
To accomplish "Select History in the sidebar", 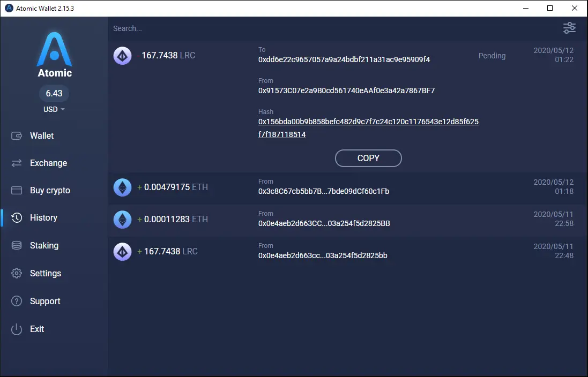I will 43,218.
